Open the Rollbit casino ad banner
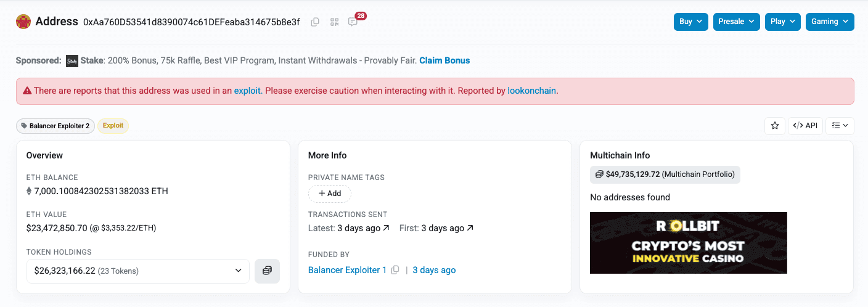Image resolution: width=868 pixels, height=307 pixels. 688,243
